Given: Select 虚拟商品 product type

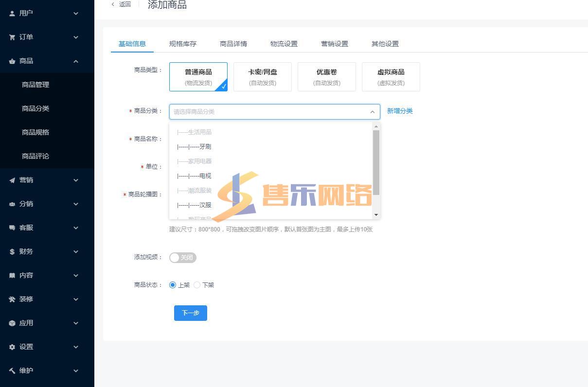Looking at the screenshot, I should 391,77.
